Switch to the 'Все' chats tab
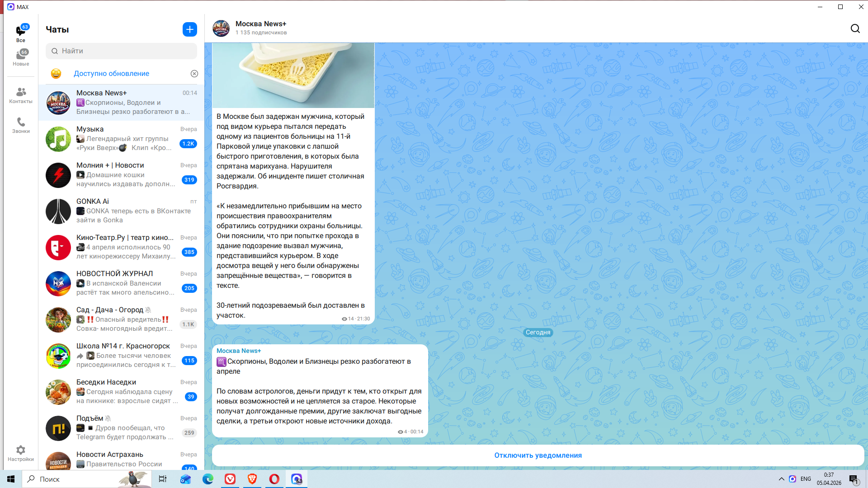 21,34
